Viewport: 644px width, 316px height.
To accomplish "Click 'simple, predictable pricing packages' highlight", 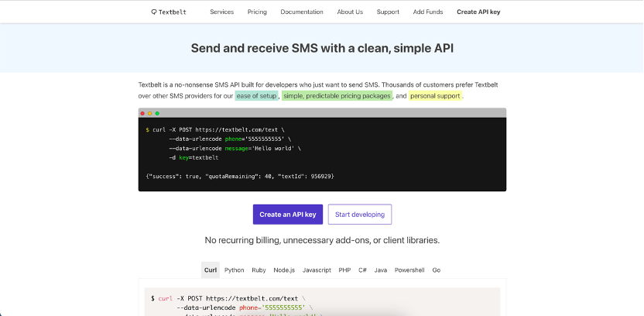I will (337, 96).
